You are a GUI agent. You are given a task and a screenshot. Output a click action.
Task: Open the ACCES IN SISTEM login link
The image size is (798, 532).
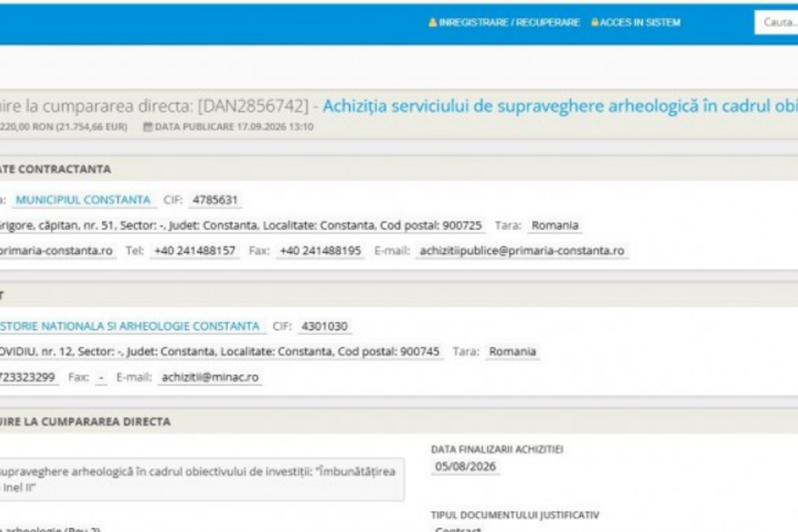tap(640, 23)
